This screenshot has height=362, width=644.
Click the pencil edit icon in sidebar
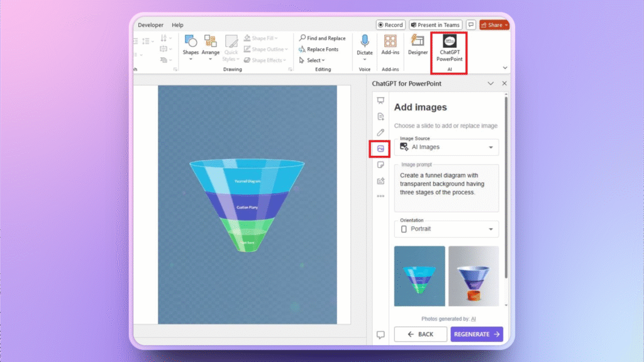click(x=380, y=133)
